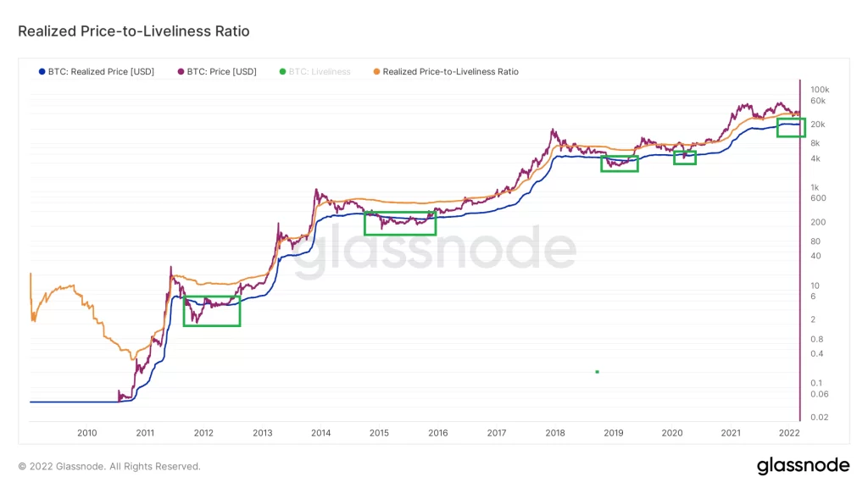Viewport: 868px width, 488px height.
Task: Click the © 2022 Glassnode copyright text
Action: click(109, 466)
